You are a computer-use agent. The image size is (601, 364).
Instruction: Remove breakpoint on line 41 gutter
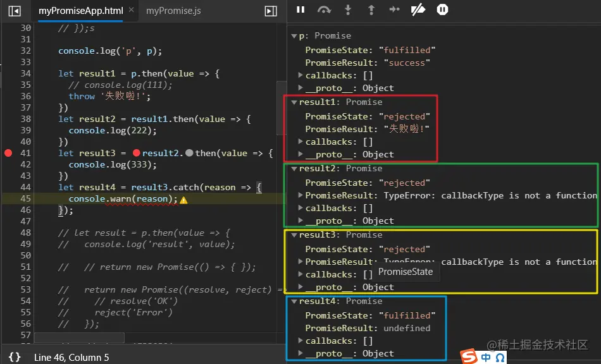click(x=8, y=153)
